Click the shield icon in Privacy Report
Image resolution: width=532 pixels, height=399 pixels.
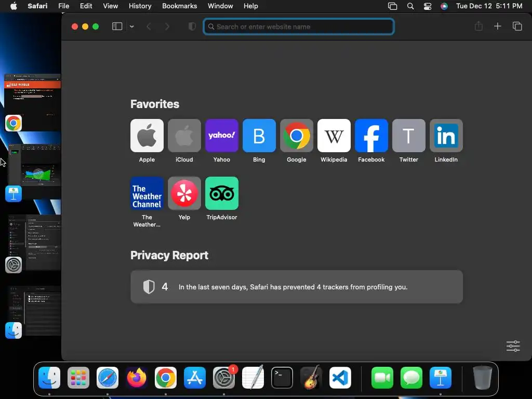(149, 287)
